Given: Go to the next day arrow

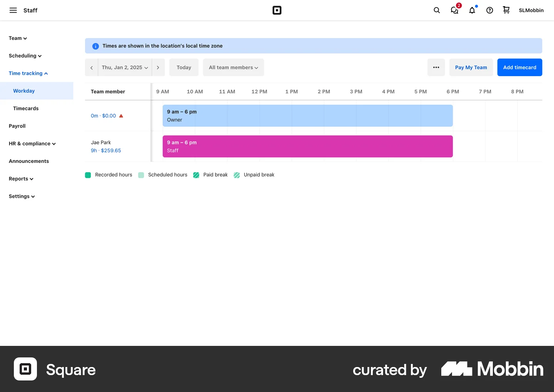Looking at the screenshot, I should click(158, 68).
